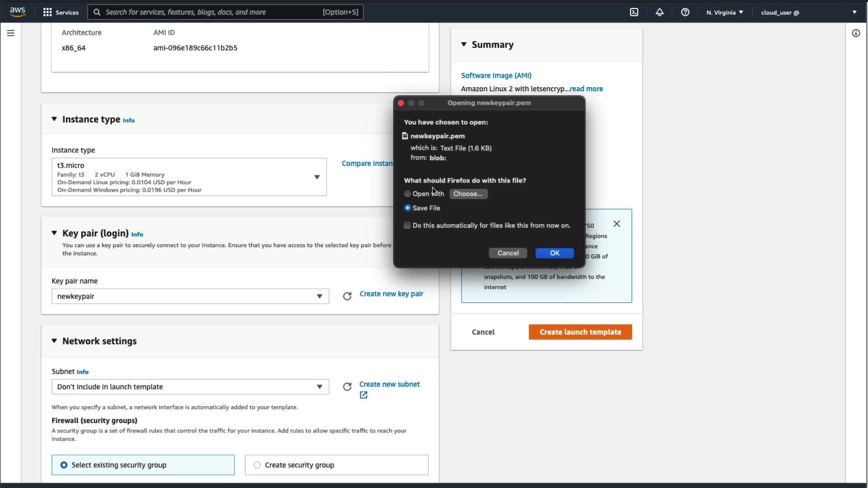
Task: Enable 'Do this automatically' checkbox
Action: coord(407,225)
